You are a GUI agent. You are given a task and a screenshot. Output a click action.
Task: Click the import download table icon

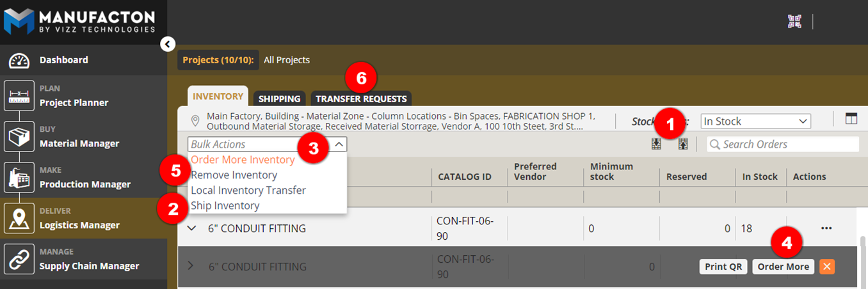pyautogui.click(x=656, y=144)
